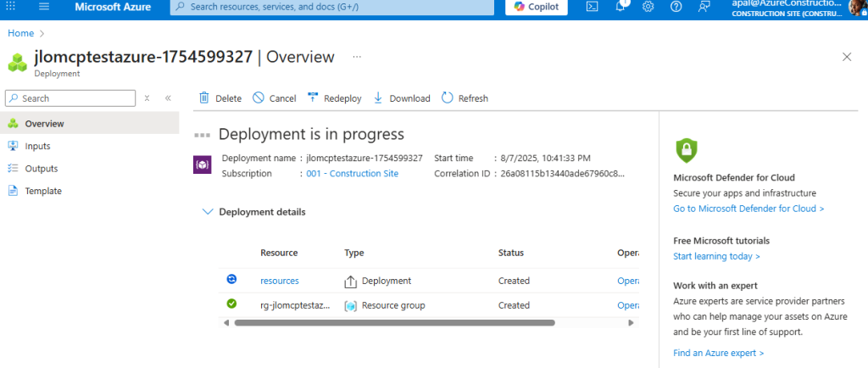Click the Redeploy toolbar button
This screenshot has height=368, width=868.
(x=334, y=98)
